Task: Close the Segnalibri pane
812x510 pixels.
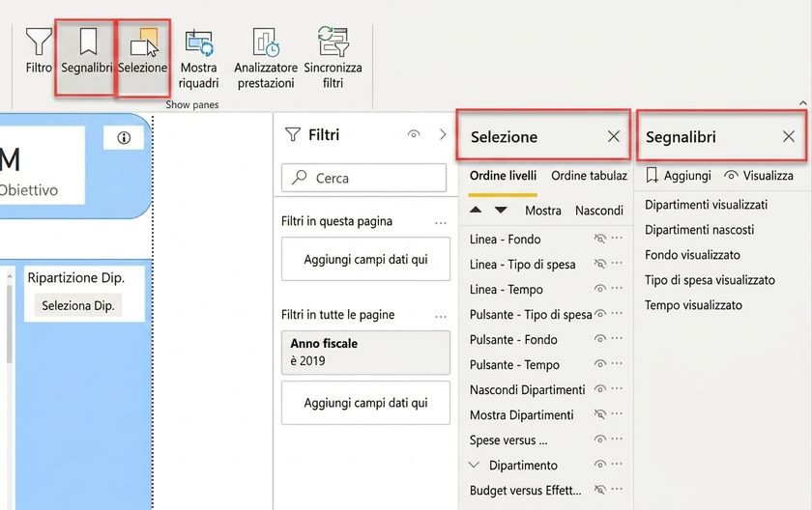Action: tap(789, 136)
